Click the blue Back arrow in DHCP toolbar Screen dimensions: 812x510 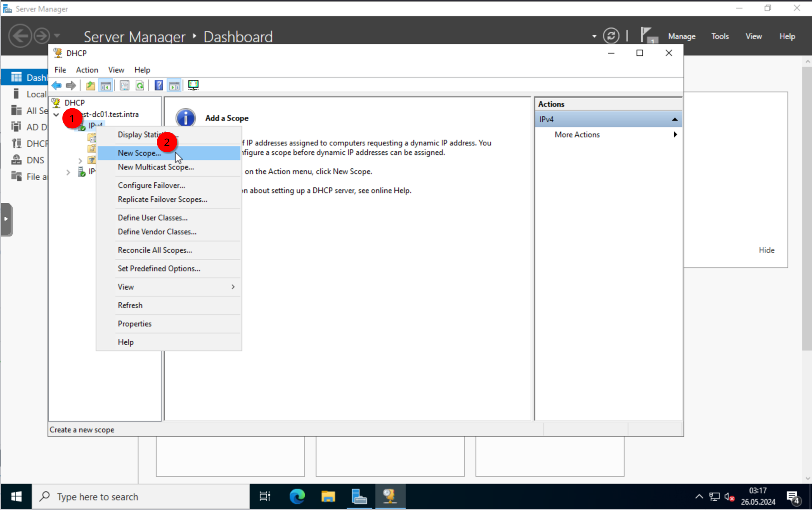click(x=57, y=85)
